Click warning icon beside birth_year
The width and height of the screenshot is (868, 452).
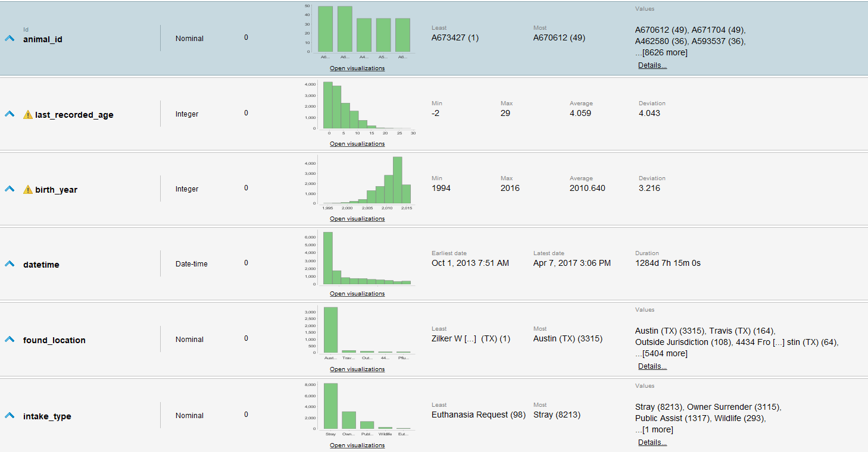(x=28, y=190)
